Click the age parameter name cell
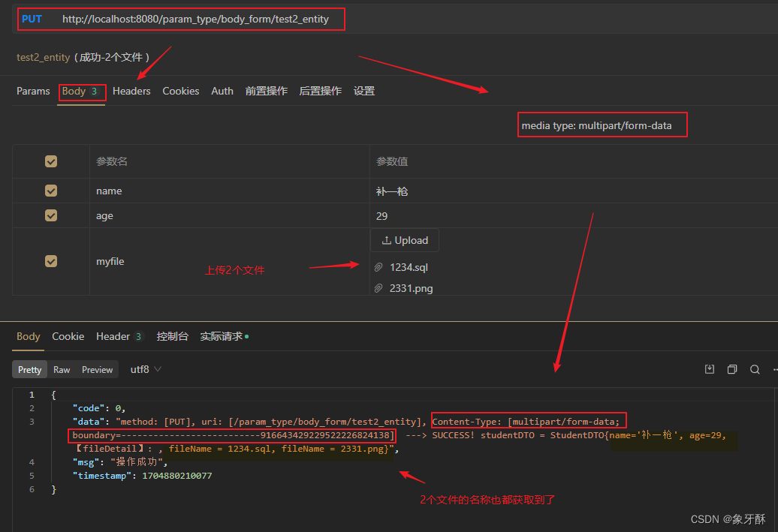Viewport: 778px width, 532px height. 229,215
